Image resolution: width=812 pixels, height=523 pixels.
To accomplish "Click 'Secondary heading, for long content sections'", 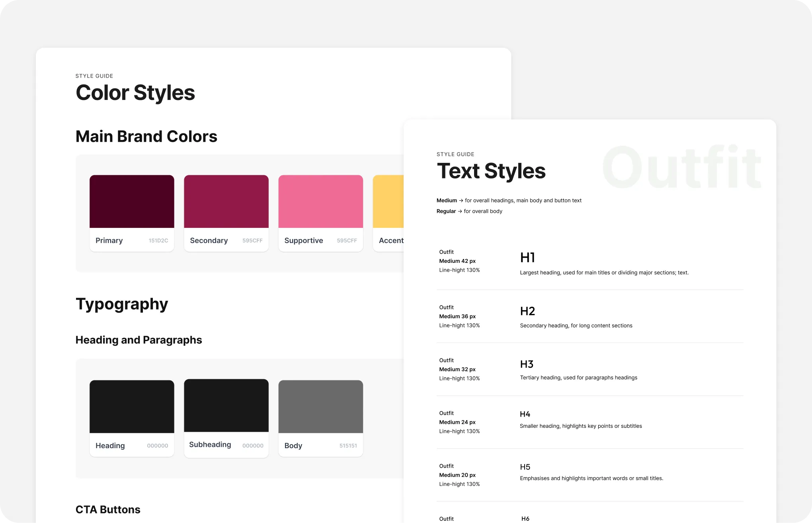I will click(x=576, y=325).
